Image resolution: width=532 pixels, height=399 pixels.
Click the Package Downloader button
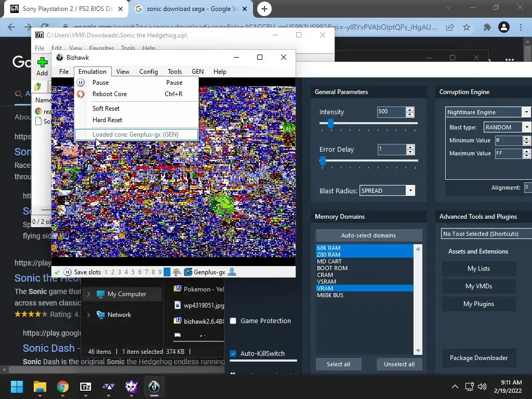click(478, 358)
